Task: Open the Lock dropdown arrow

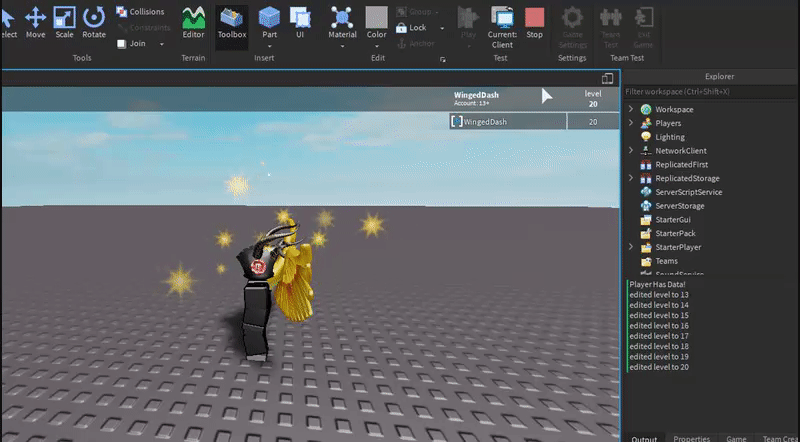Action: pyautogui.click(x=442, y=28)
